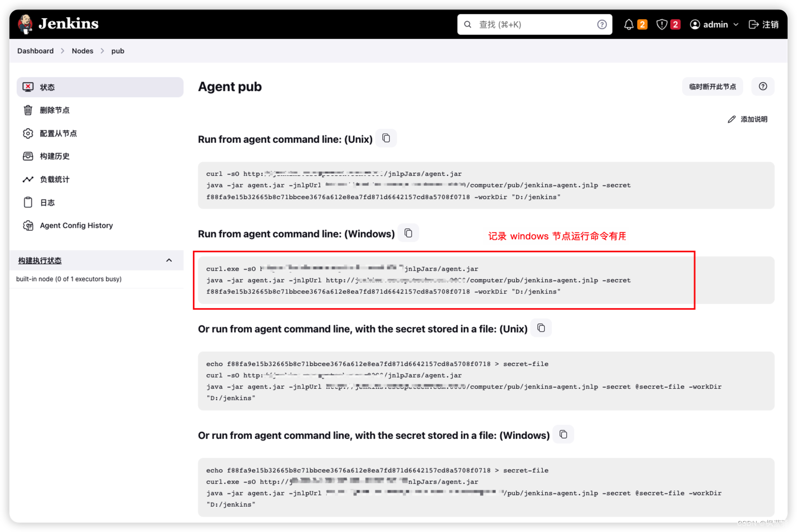Expand the chevron after Nodes breadcrumb

[x=102, y=51]
